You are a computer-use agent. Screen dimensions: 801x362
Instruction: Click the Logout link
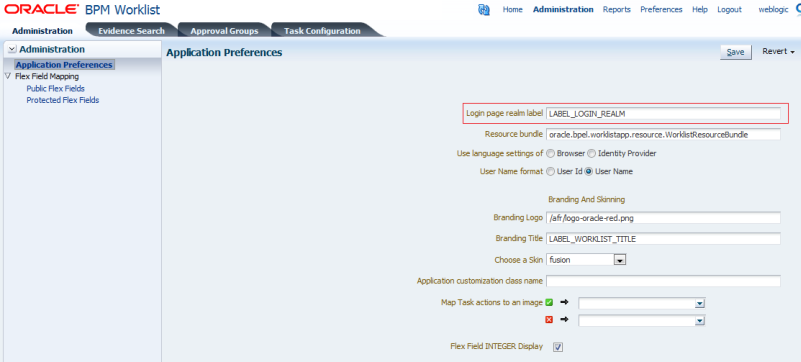point(729,9)
